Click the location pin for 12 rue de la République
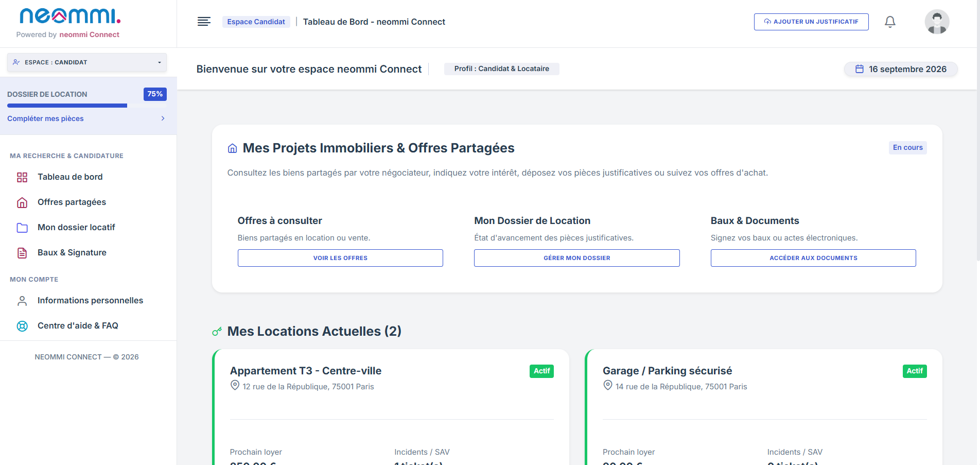Viewport: 980px width, 465px height. coord(235,385)
